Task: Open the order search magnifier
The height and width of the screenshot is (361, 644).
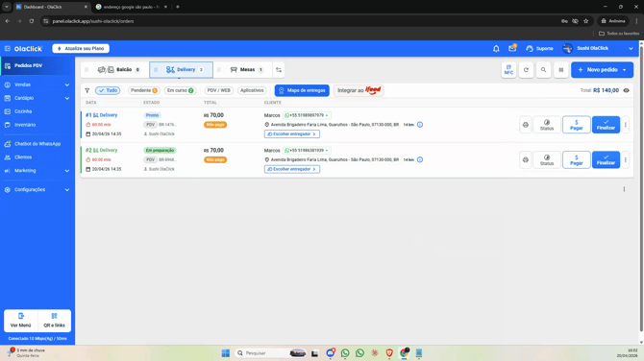Action: click(543, 70)
